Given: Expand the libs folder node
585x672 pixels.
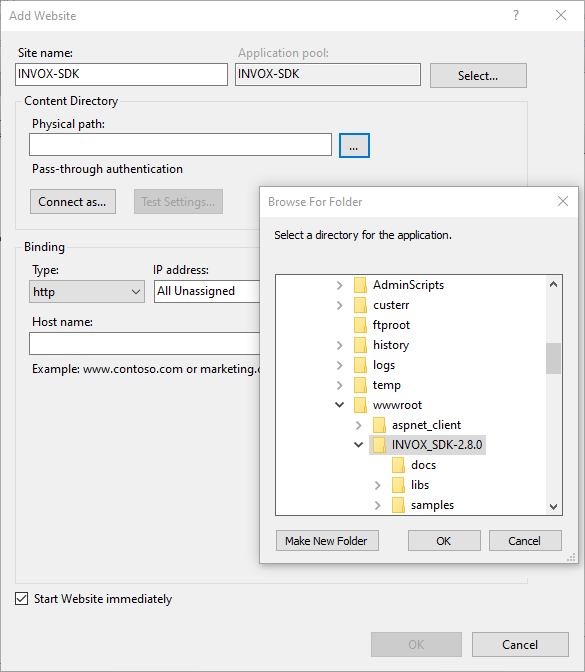Looking at the screenshot, I should pyautogui.click(x=378, y=485).
